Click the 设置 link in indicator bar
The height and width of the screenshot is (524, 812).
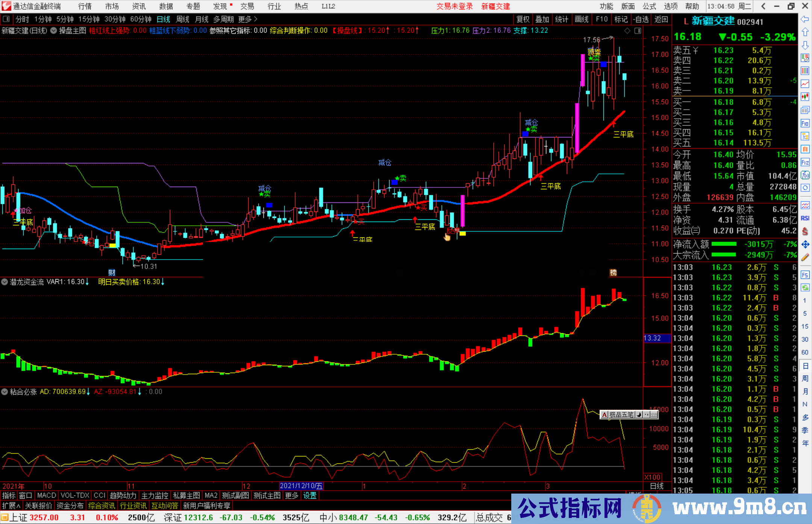click(x=310, y=495)
